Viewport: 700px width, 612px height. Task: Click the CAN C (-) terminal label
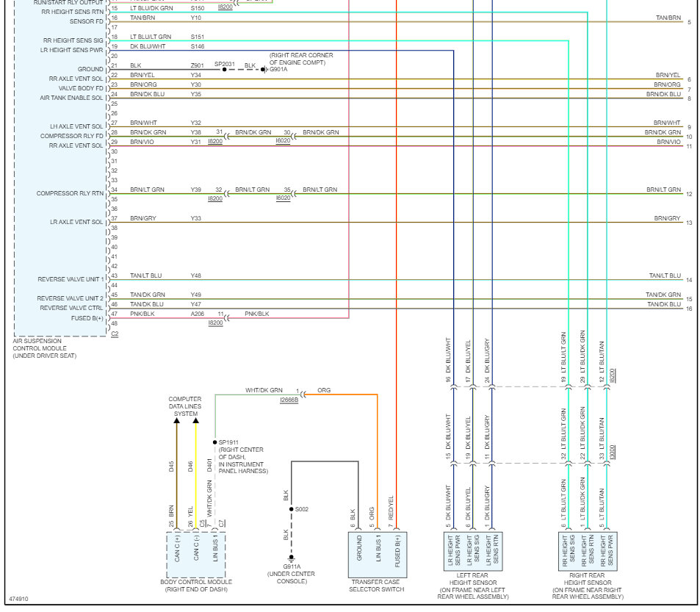point(196,548)
